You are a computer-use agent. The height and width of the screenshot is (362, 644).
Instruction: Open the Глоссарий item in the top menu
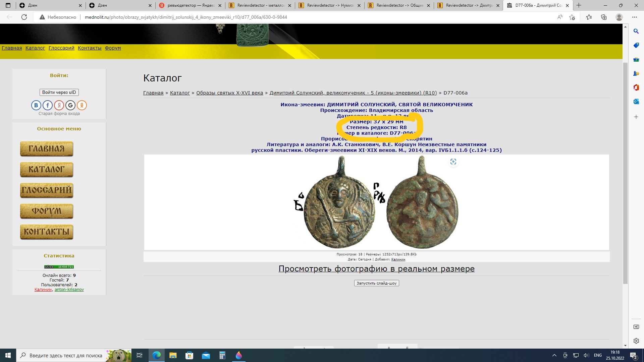(61, 48)
